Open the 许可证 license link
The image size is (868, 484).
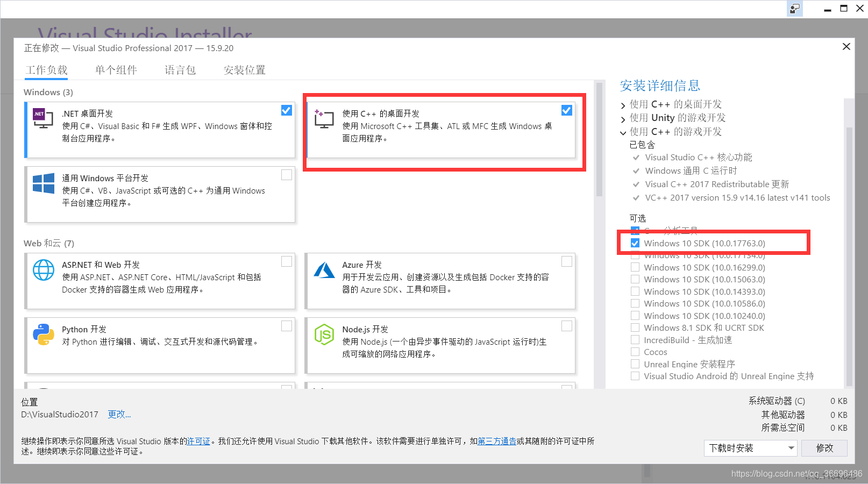[198, 441]
